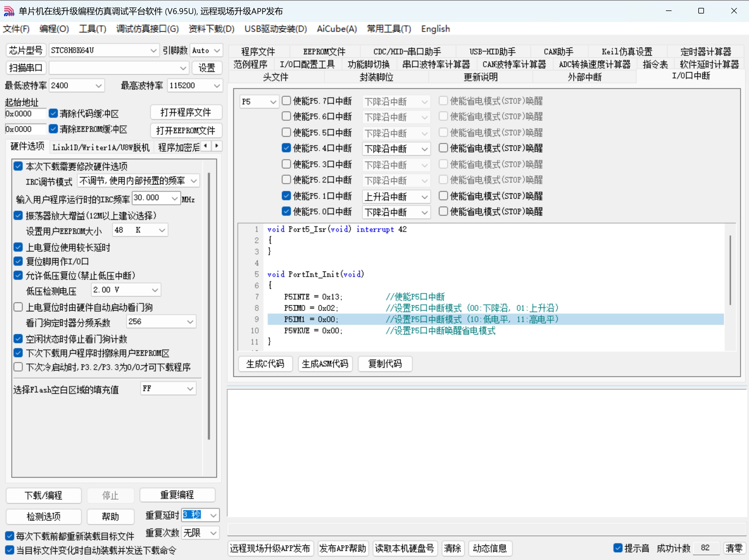The height and width of the screenshot is (560, 749).
Task: Switch language via English menu
Action: [x=435, y=29]
